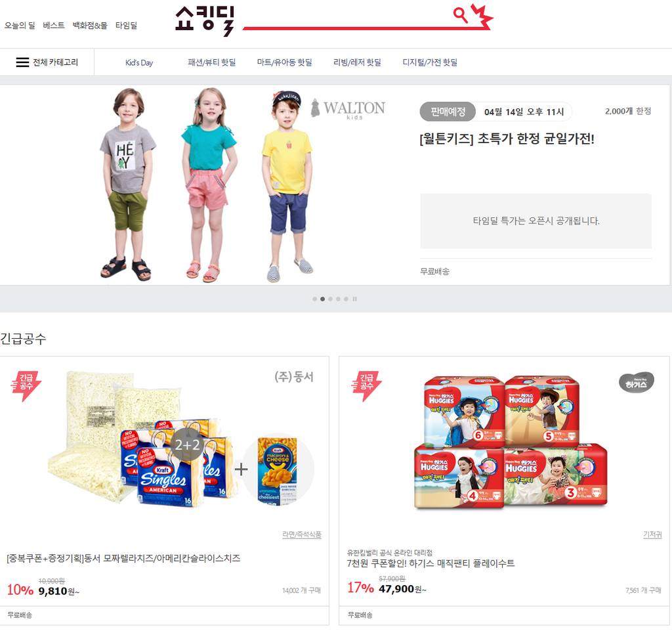This screenshot has height=631, width=672.
Task: Select the last carousel indicator dot
Action: pos(346,299)
